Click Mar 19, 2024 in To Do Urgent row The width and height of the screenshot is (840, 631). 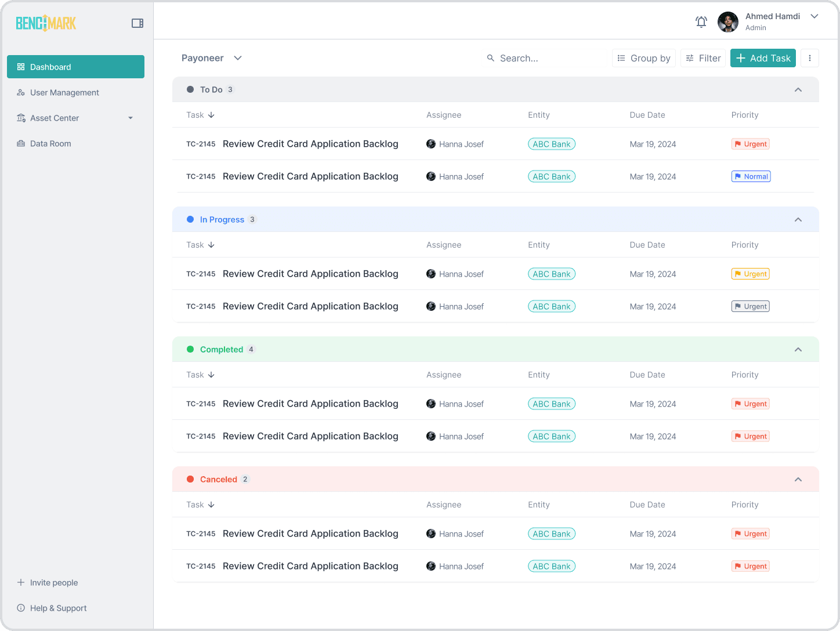[653, 144]
